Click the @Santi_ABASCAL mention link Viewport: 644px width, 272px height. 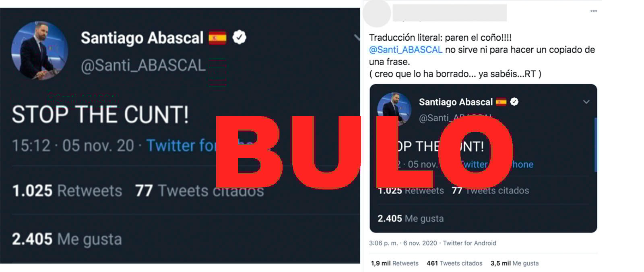click(x=405, y=50)
